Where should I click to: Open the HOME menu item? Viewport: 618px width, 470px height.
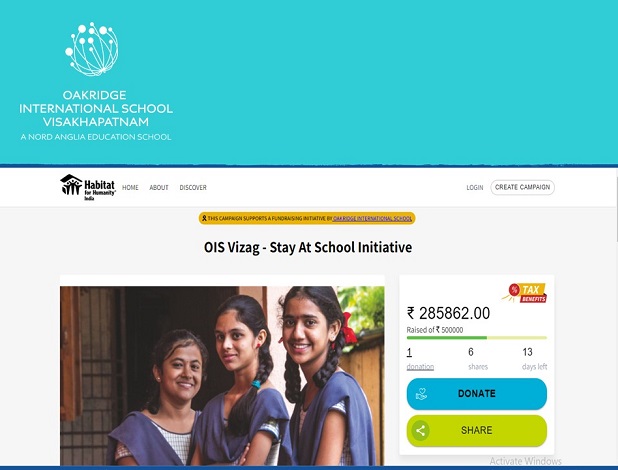pyautogui.click(x=130, y=188)
